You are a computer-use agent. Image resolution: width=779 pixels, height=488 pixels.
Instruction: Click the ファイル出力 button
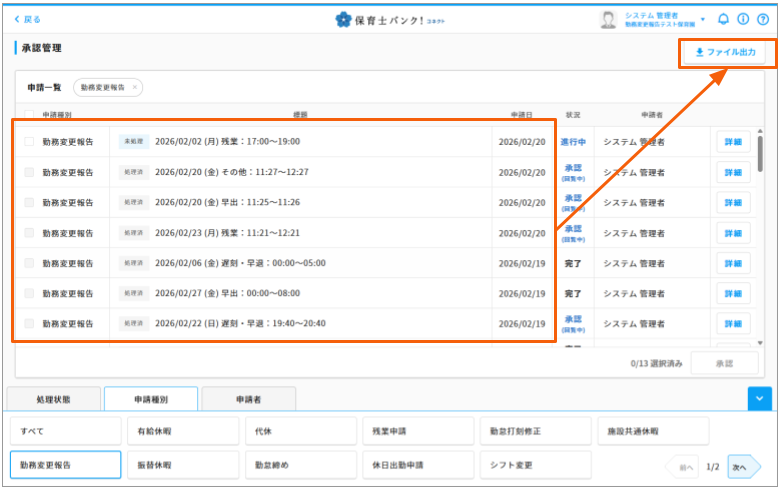[x=725, y=52]
